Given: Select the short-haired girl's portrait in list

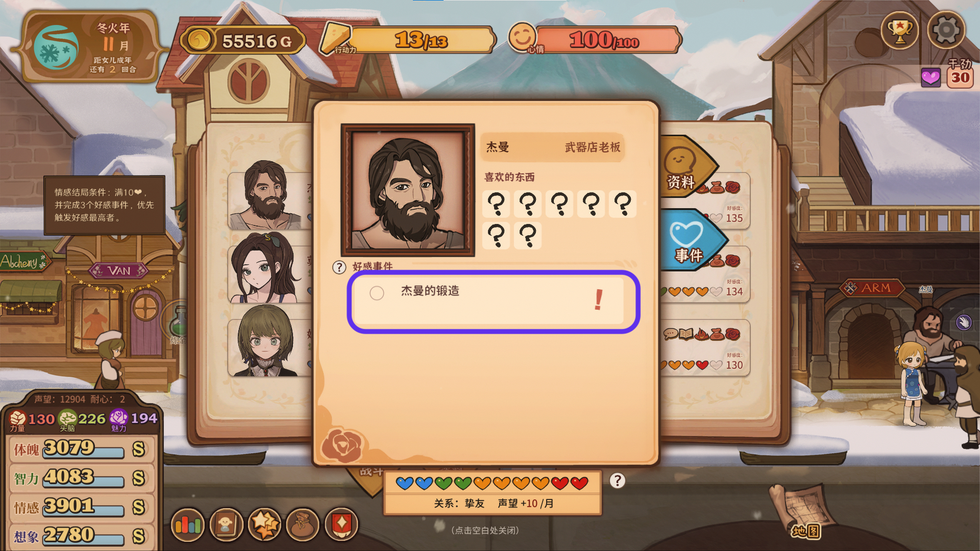Looking at the screenshot, I should tap(268, 341).
